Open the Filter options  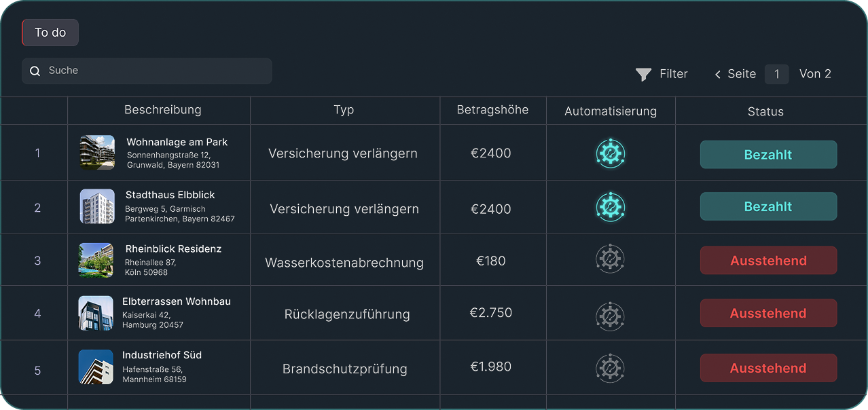(x=662, y=74)
